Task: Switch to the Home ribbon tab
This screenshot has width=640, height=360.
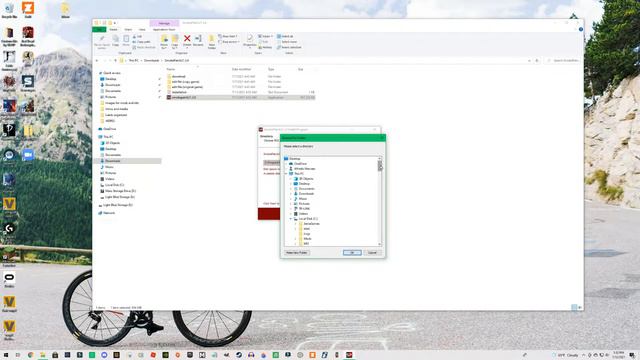Action: pyautogui.click(x=113, y=29)
